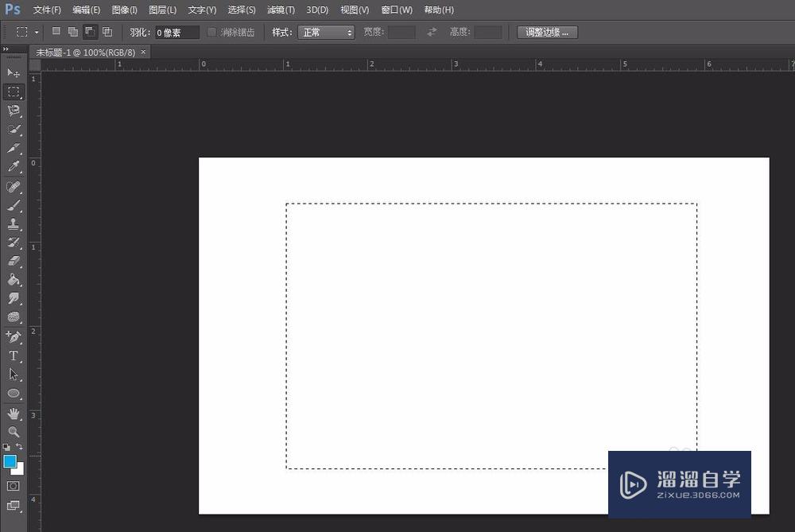Open the blue foreground color picker
795x532 pixels.
tap(9, 460)
